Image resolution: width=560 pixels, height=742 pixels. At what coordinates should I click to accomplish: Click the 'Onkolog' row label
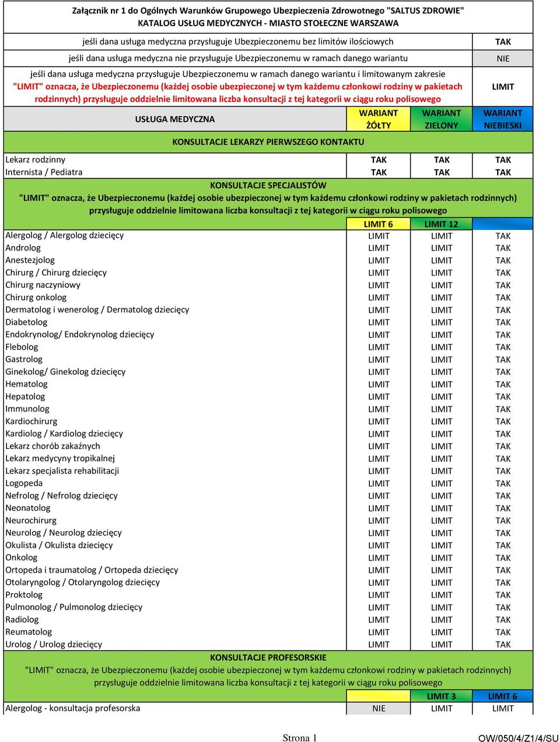pyautogui.click(x=21, y=558)
